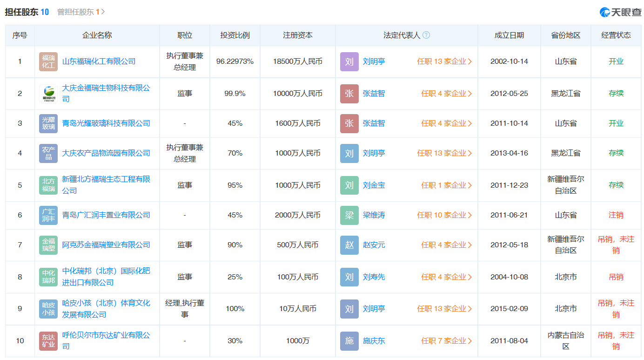The image size is (644, 360).
Task: Click the 东达矿业 logo icon
Action: click(48, 341)
